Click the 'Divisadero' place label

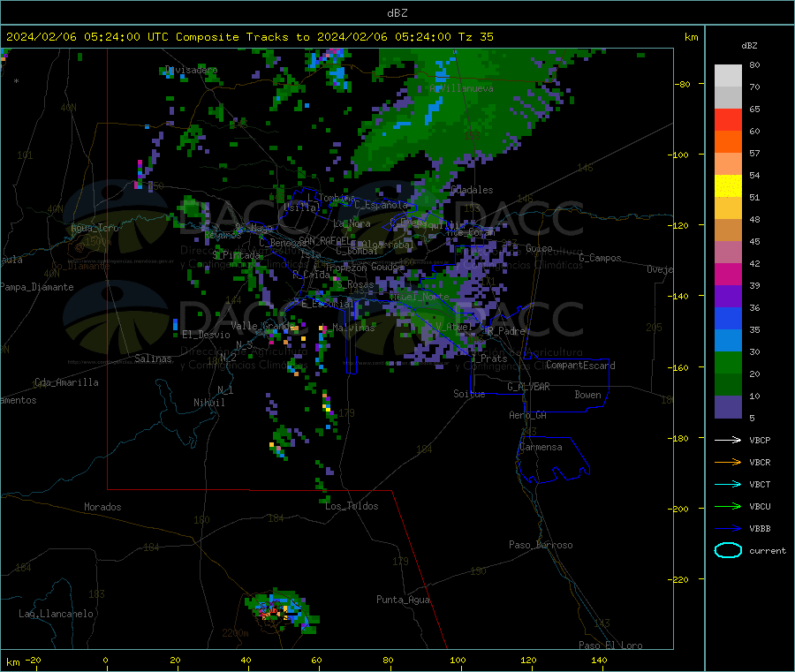pyautogui.click(x=191, y=70)
